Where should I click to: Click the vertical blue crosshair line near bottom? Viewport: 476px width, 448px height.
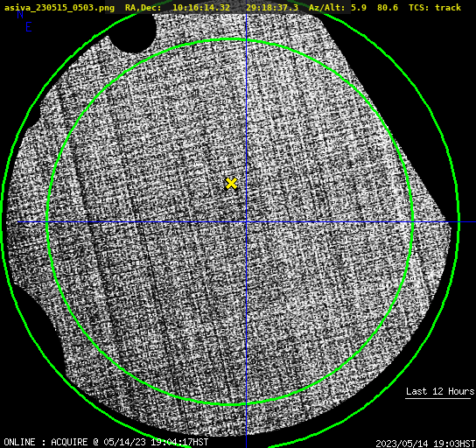tap(246, 431)
